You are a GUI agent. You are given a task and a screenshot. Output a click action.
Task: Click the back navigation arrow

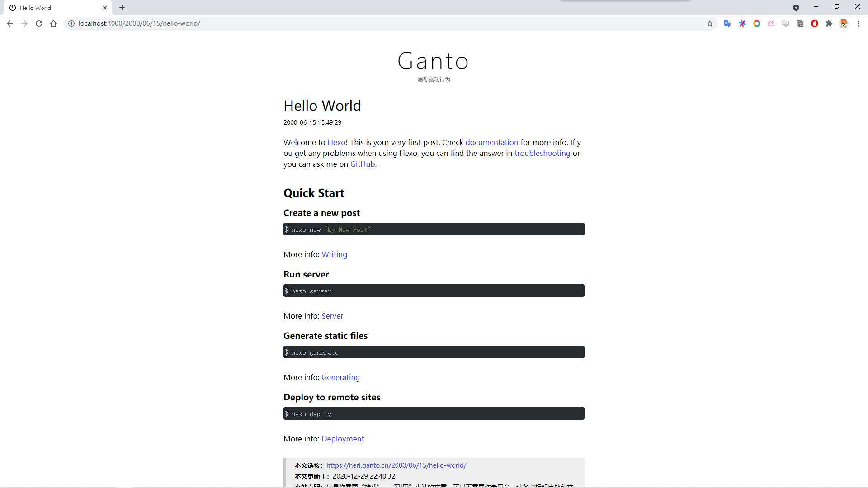click(10, 23)
